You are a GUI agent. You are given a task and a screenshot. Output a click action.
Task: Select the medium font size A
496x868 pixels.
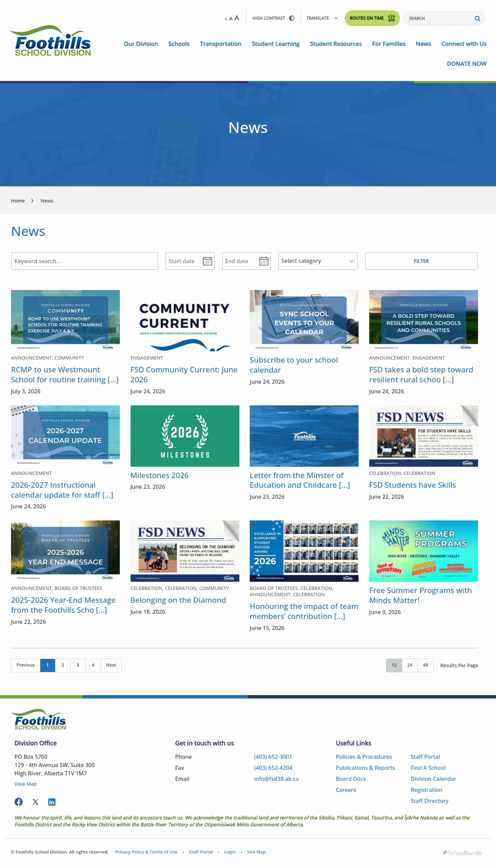pyautogui.click(x=231, y=19)
